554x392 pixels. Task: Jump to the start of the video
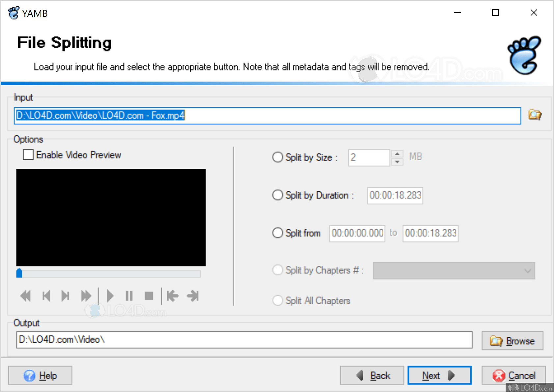[x=173, y=295]
